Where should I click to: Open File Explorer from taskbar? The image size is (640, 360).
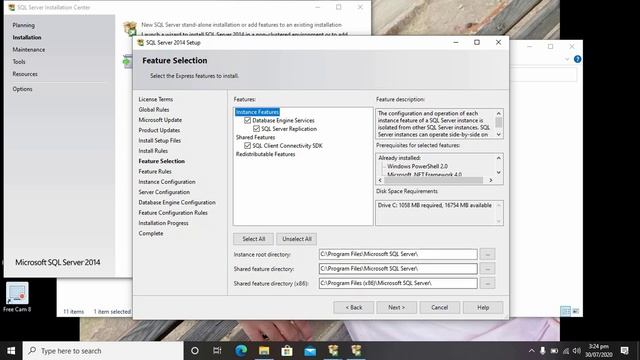tap(264, 351)
